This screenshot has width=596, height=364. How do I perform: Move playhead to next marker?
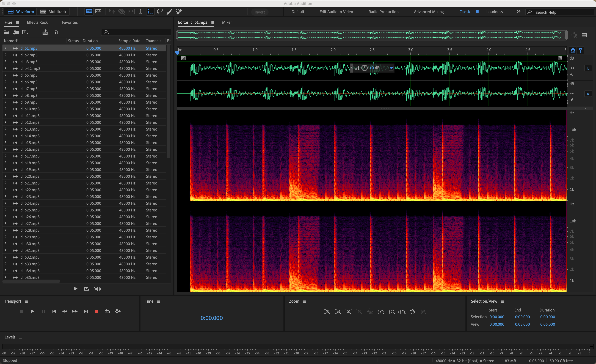coord(86,311)
